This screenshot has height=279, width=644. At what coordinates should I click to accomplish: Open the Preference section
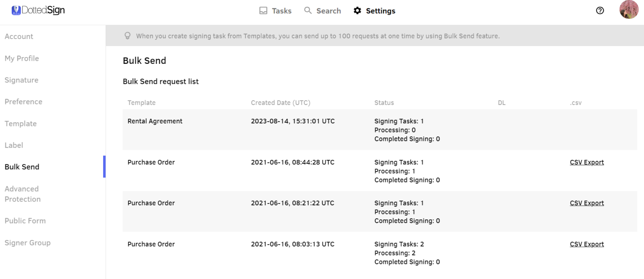coord(23,102)
